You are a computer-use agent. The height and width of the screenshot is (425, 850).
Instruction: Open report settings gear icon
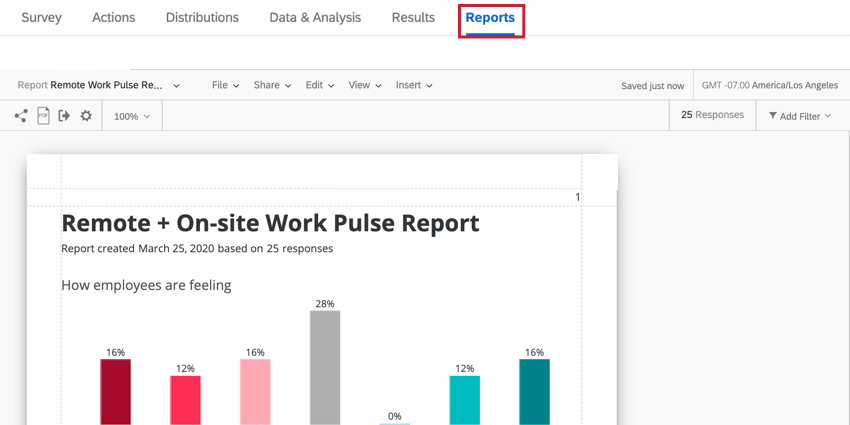[x=86, y=115]
